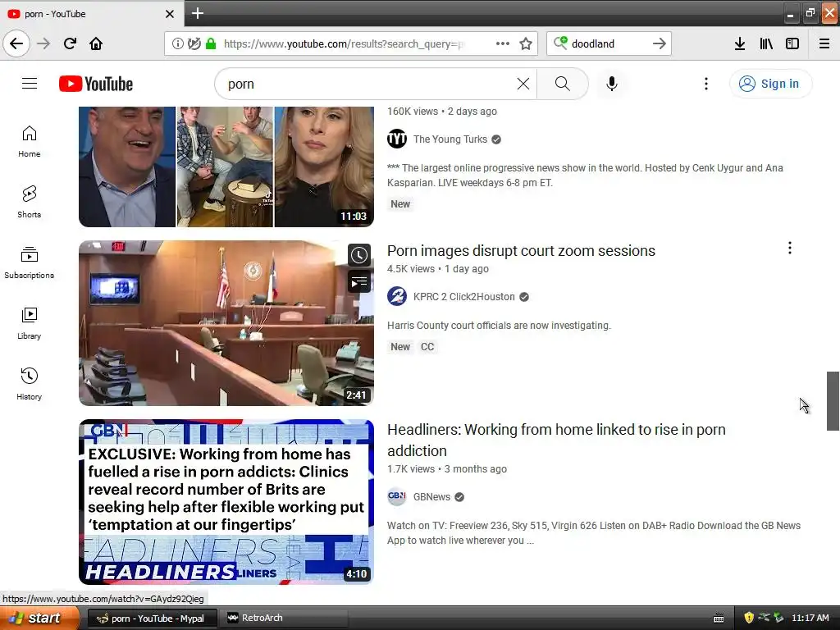Open History in the sidebar
Screen dimensions: 840x630
point(30,384)
